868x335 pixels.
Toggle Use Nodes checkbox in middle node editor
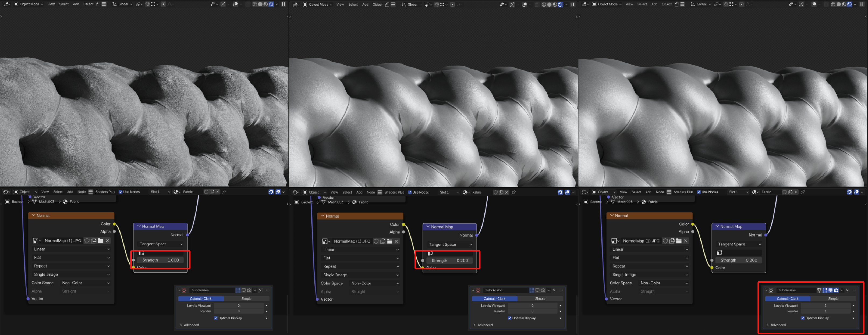tap(410, 192)
